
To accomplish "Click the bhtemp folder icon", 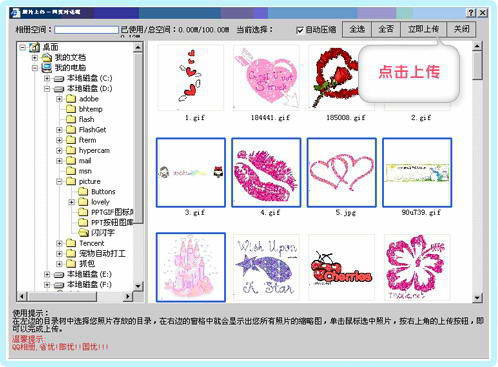I will pyautogui.click(x=71, y=109).
